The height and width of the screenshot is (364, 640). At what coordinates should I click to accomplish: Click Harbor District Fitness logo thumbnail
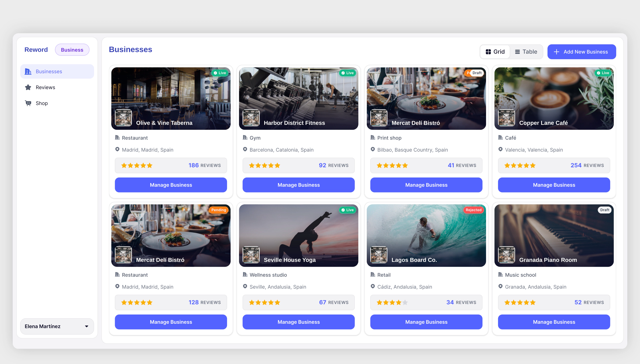click(251, 117)
